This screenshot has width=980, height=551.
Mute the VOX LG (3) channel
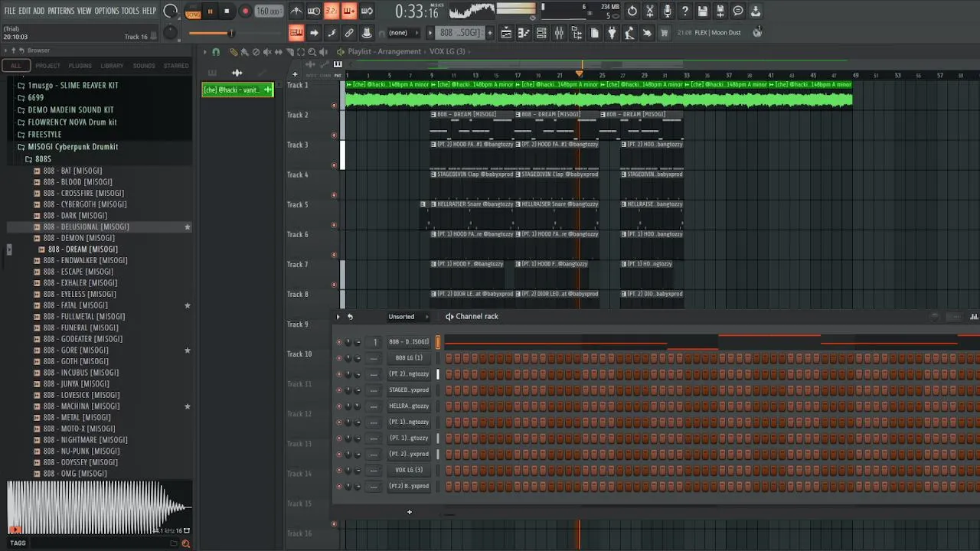pos(339,470)
